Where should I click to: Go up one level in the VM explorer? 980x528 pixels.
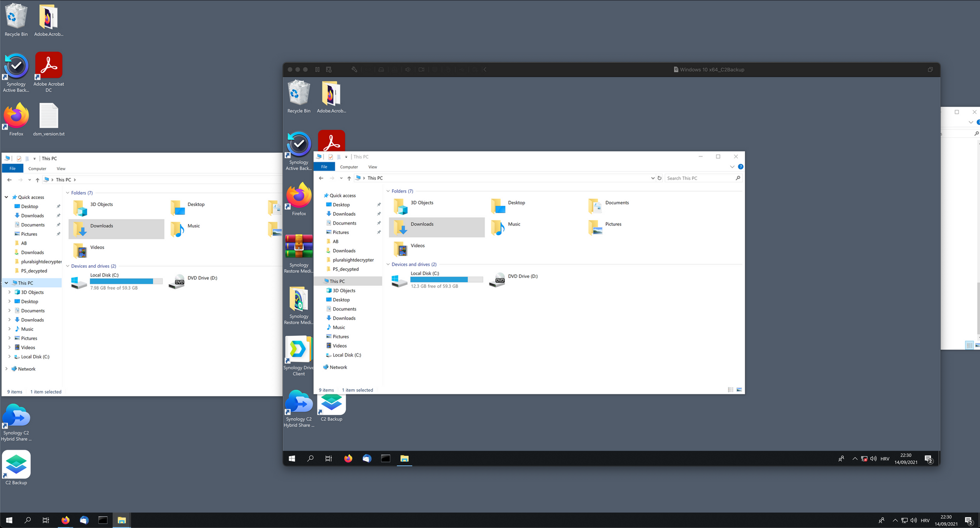click(349, 178)
